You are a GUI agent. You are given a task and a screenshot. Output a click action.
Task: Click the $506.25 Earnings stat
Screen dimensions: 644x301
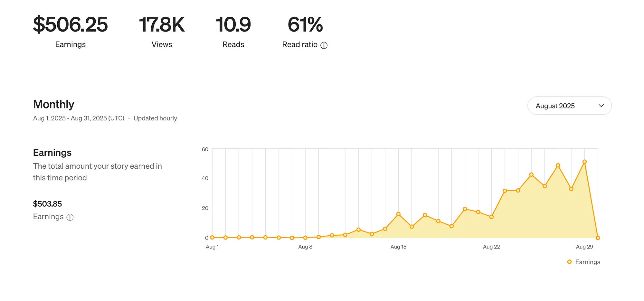click(71, 31)
